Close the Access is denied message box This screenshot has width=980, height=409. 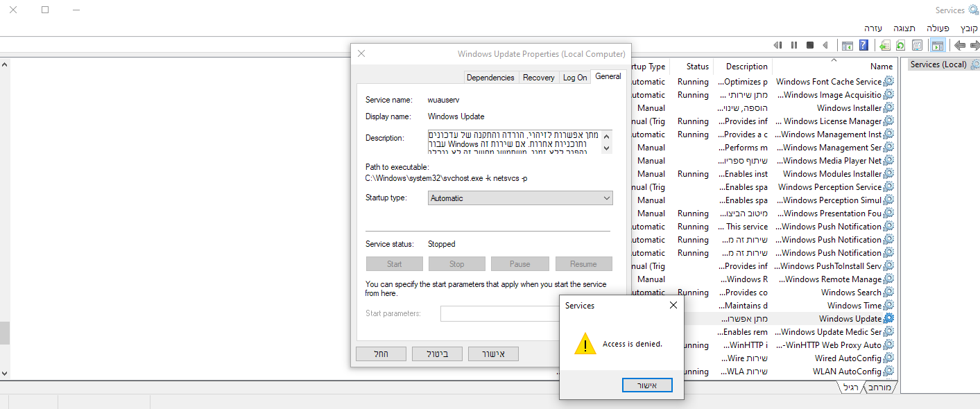(x=673, y=305)
